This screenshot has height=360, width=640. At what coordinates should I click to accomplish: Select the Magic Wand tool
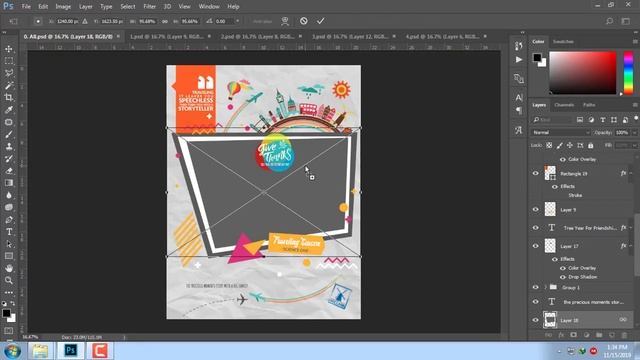tap(9, 86)
